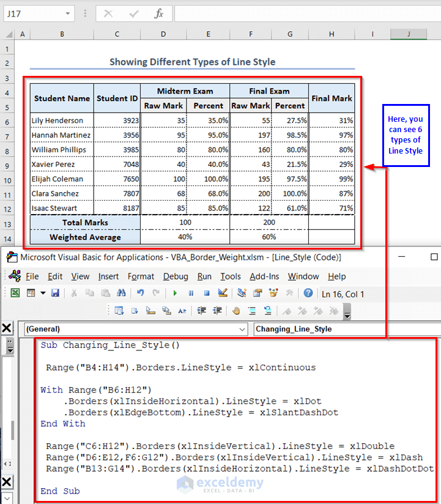This screenshot has width=441, height=504.
Task: Click the formula bar Enter checkmark
Action: (134, 13)
